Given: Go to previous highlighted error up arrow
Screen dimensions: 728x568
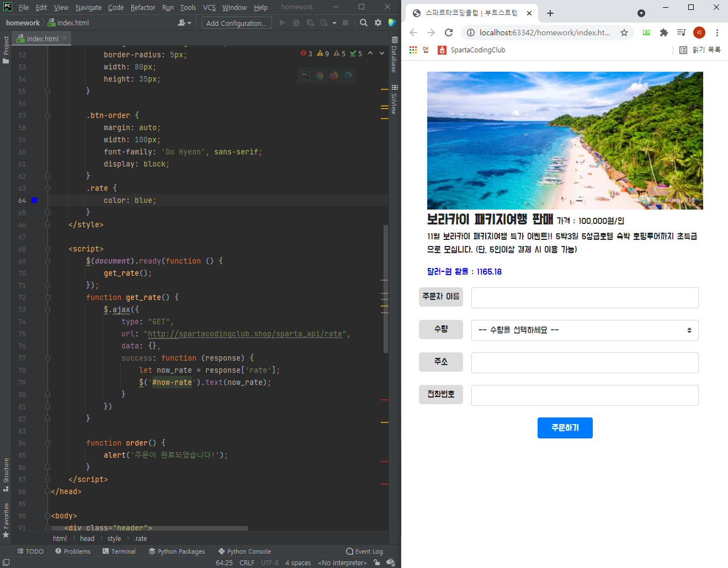Looking at the screenshot, I should pyautogui.click(x=370, y=53).
